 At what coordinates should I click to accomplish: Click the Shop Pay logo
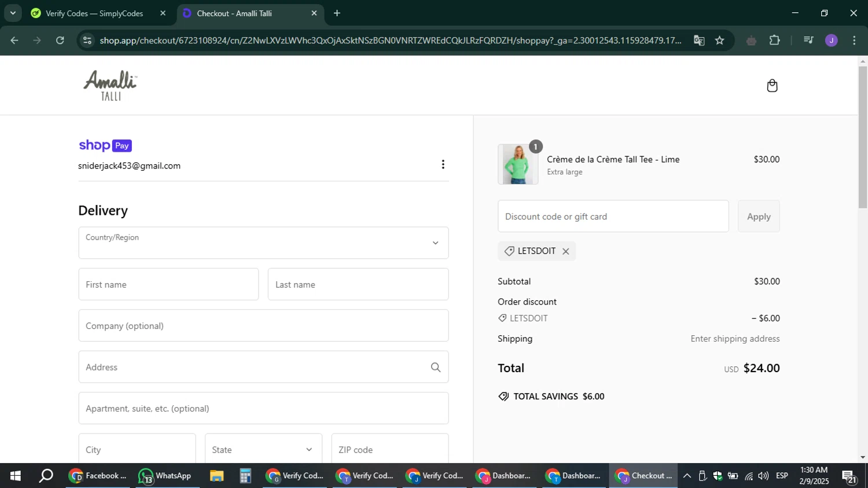(105, 145)
